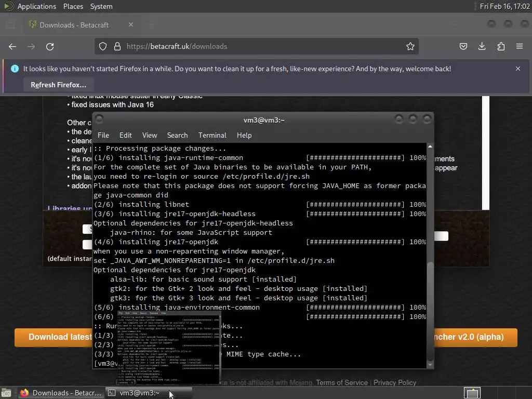532x399 pixels.
Task: Click terminal scrollbar up arrow
Action: click(430, 147)
